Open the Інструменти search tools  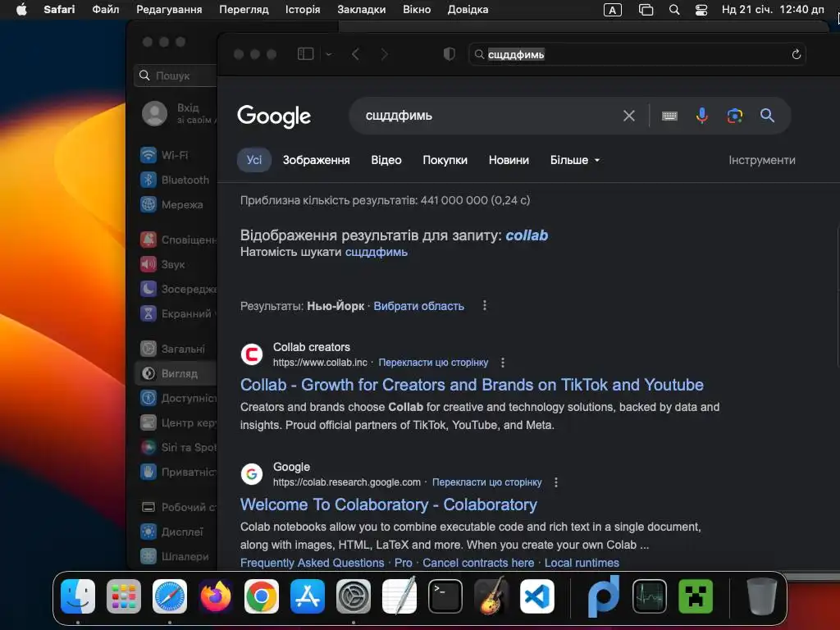pos(762,160)
